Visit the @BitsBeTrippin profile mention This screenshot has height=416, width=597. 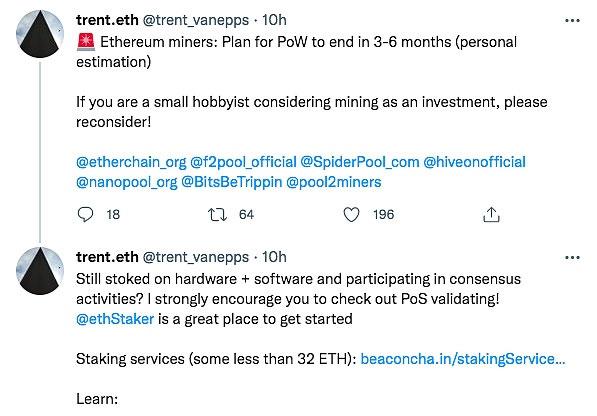coord(231,182)
